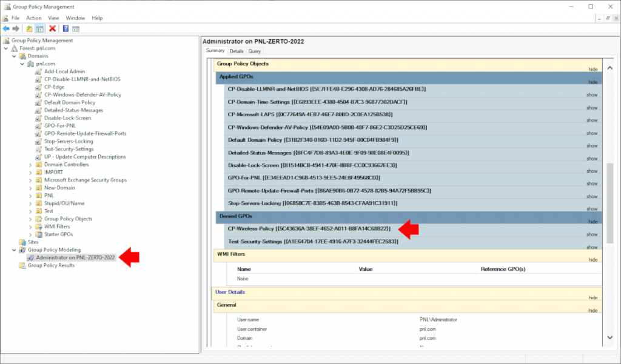Click the New Window From Here icon
Screen dimensions: 621x364
tap(76, 28)
